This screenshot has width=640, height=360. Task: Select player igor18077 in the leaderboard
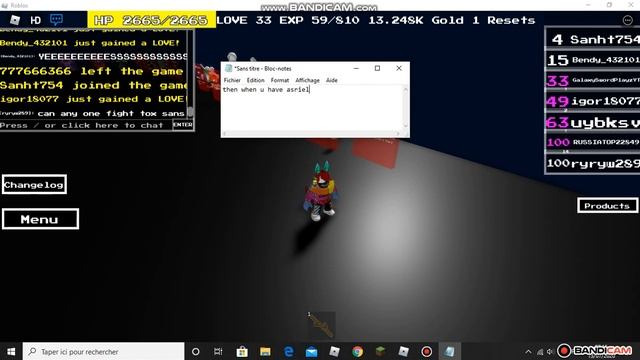click(593, 101)
